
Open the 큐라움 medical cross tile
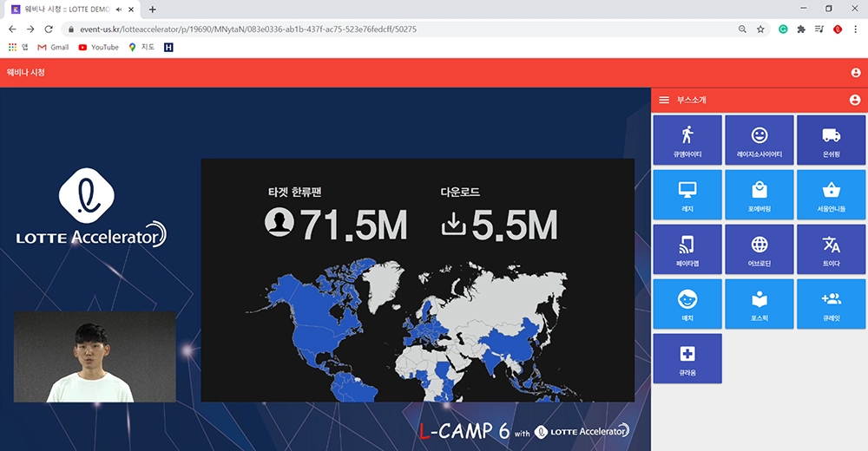pyautogui.click(x=687, y=358)
